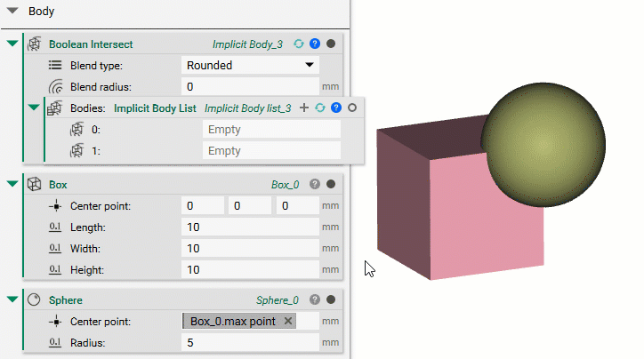The width and height of the screenshot is (644, 359).
Task: Click the Sphere block icon
Action: click(34, 300)
